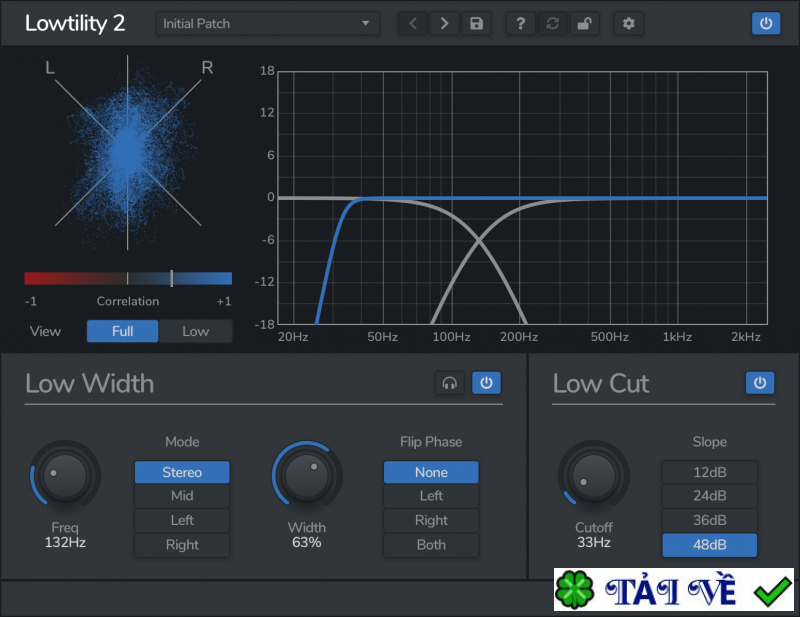Open help with the question mark icon
Screen dimensions: 800x617
[520, 23]
